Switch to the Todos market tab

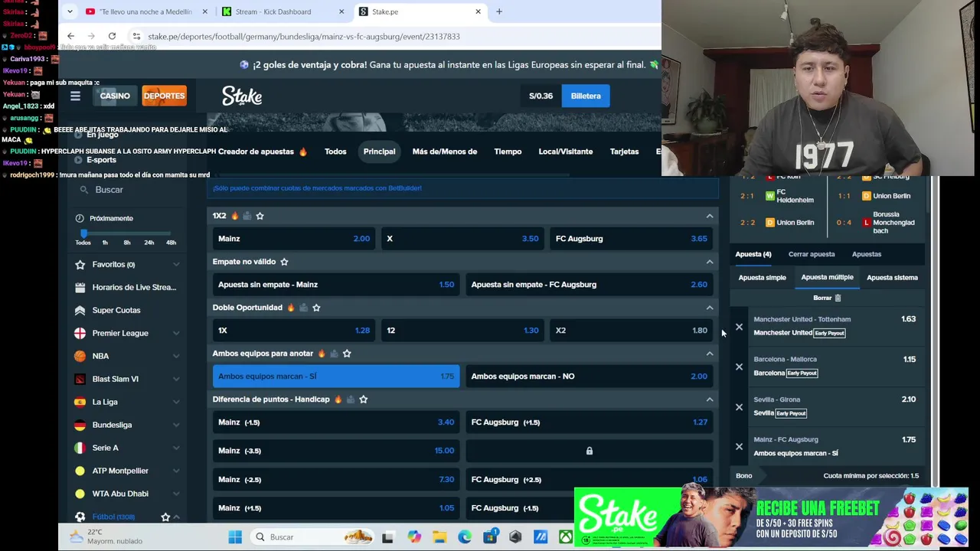[x=335, y=152]
